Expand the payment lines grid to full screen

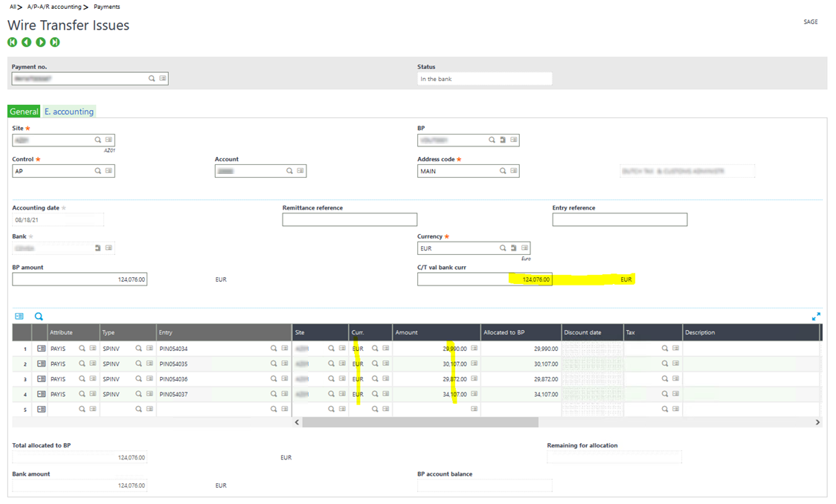click(x=816, y=315)
